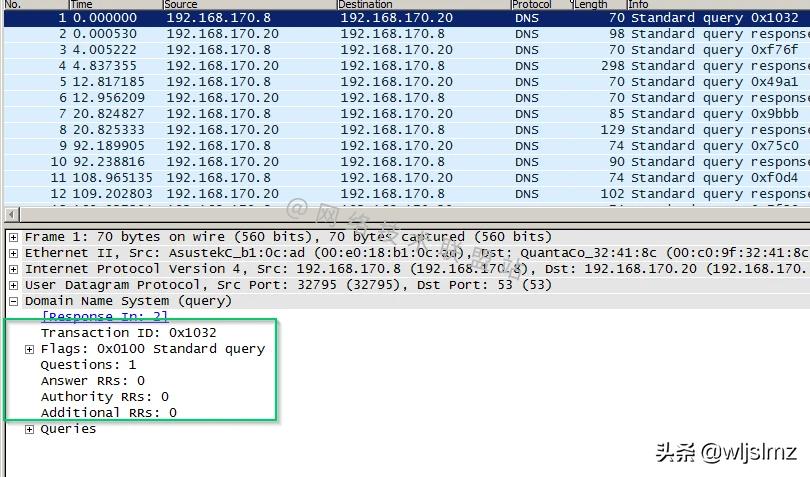Sort packets by the Info column header
Viewport: 810px width, 477px height.
[718, 5]
